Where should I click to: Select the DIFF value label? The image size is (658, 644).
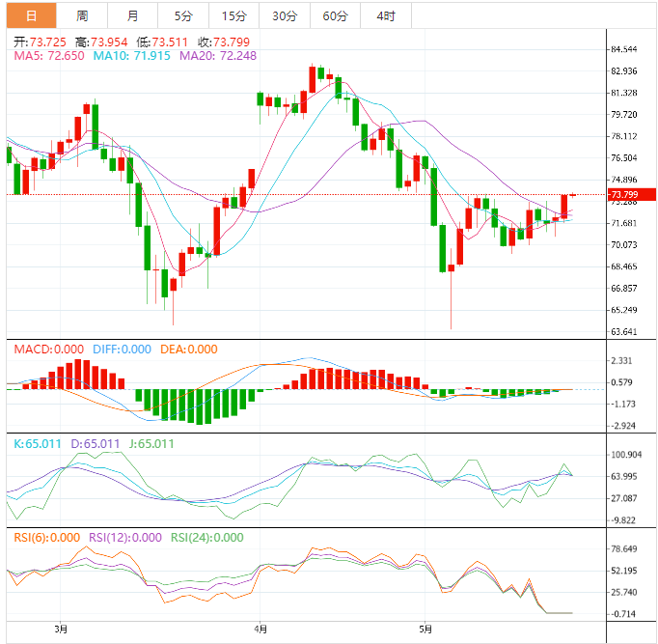(123, 350)
